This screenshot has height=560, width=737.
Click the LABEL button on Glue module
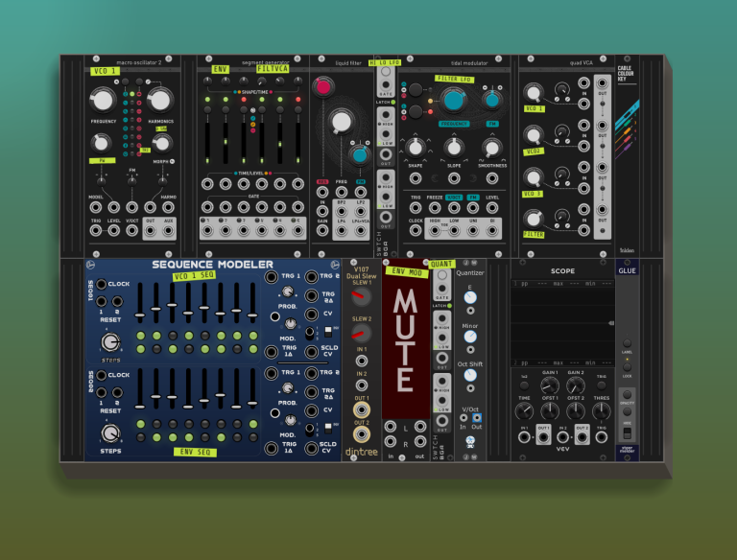627,342
